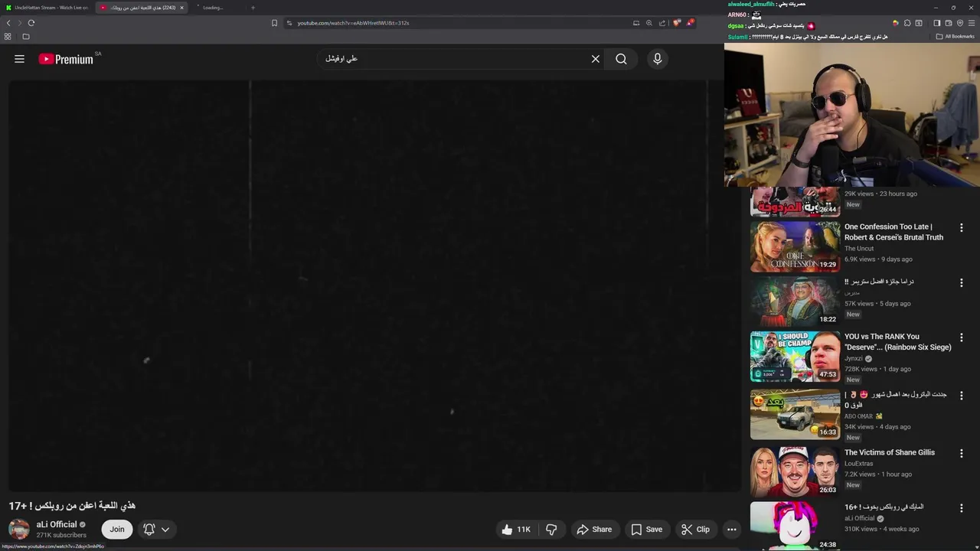Go back in the browser

(8, 23)
